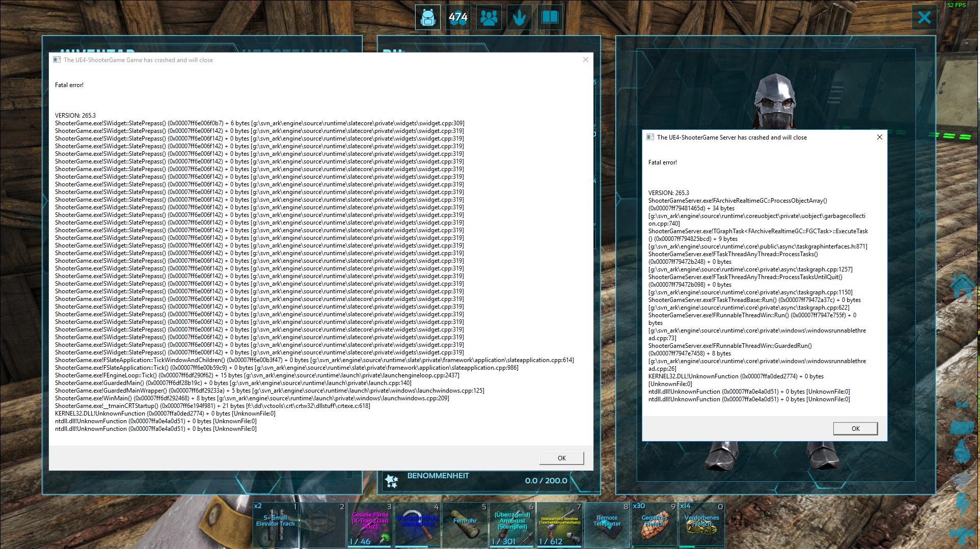This screenshot has width=980, height=549.
Task: Click the FSlateApplication::TickWindowAndChildren() stack line
Action: 314,360
